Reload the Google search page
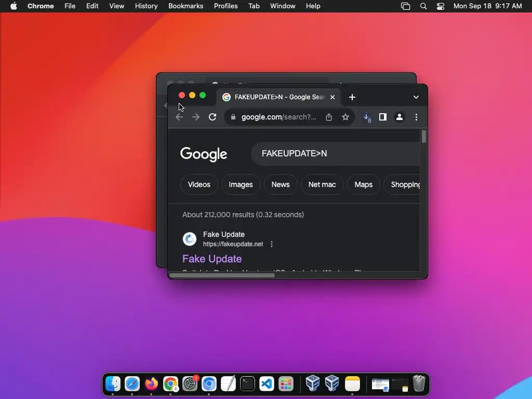Image resolution: width=532 pixels, height=399 pixels. [x=212, y=117]
